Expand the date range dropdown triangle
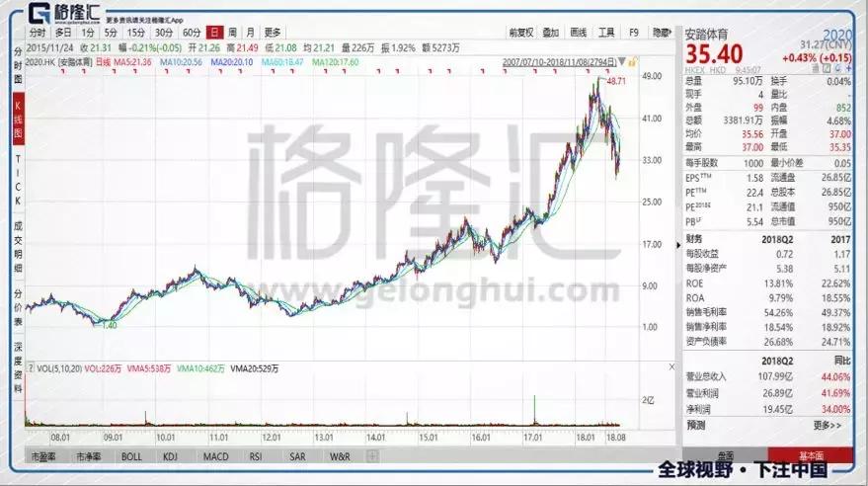Image resolution: width=868 pixels, height=486 pixels. coord(622,62)
